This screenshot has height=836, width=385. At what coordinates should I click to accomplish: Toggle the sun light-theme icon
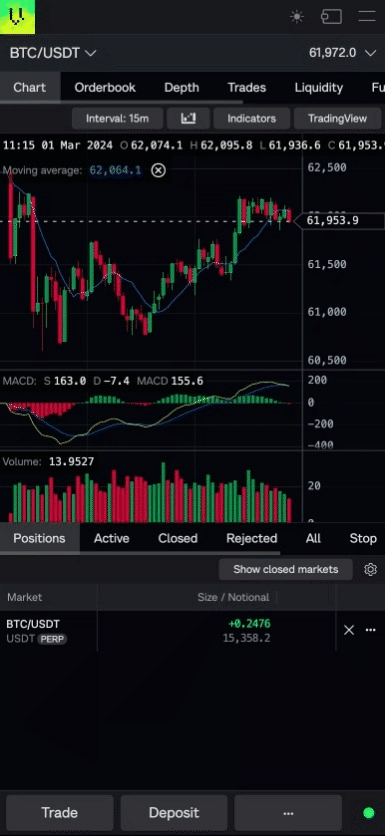[296, 17]
